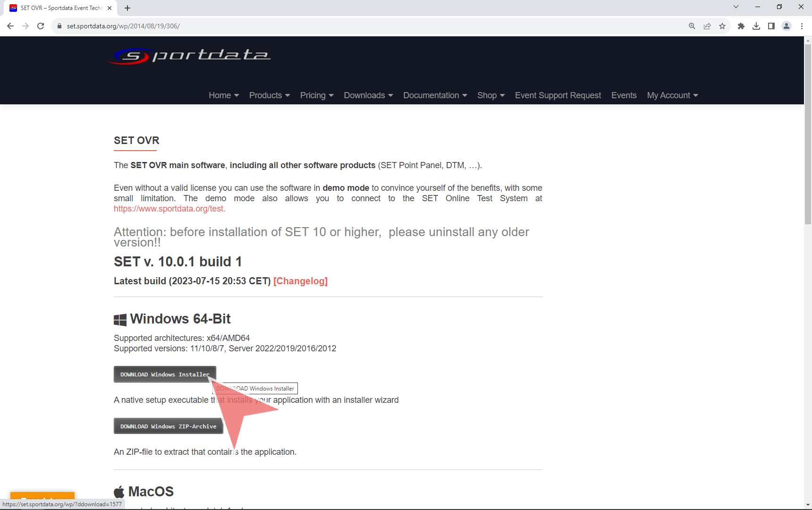Restore down the browser window
This screenshot has height=510, width=812.
point(779,7)
